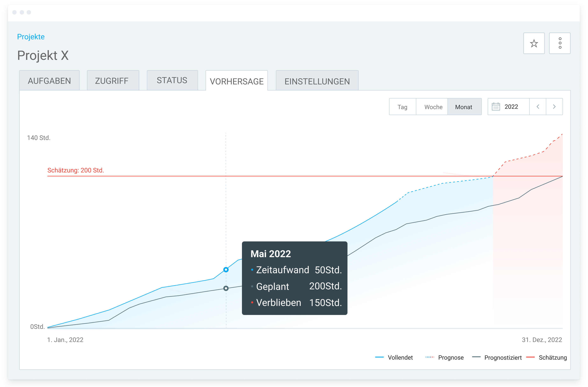This screenshot has width=588, height=387.
Task: Click the Prognose dotted line icon
Action: click(x=430, y=358)
